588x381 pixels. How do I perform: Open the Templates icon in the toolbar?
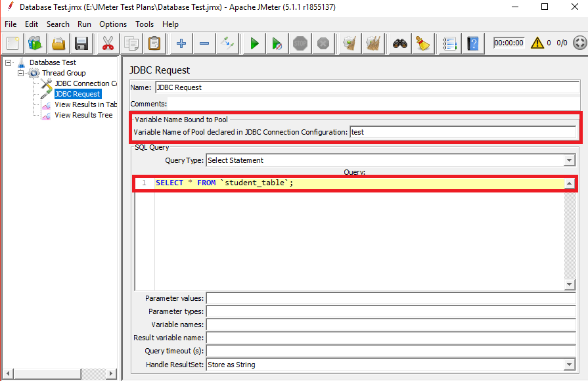(x=35, y=43)
